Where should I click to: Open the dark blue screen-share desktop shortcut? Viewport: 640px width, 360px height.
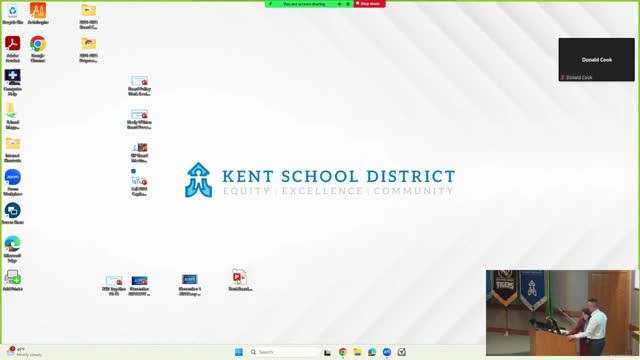[13, 214]
